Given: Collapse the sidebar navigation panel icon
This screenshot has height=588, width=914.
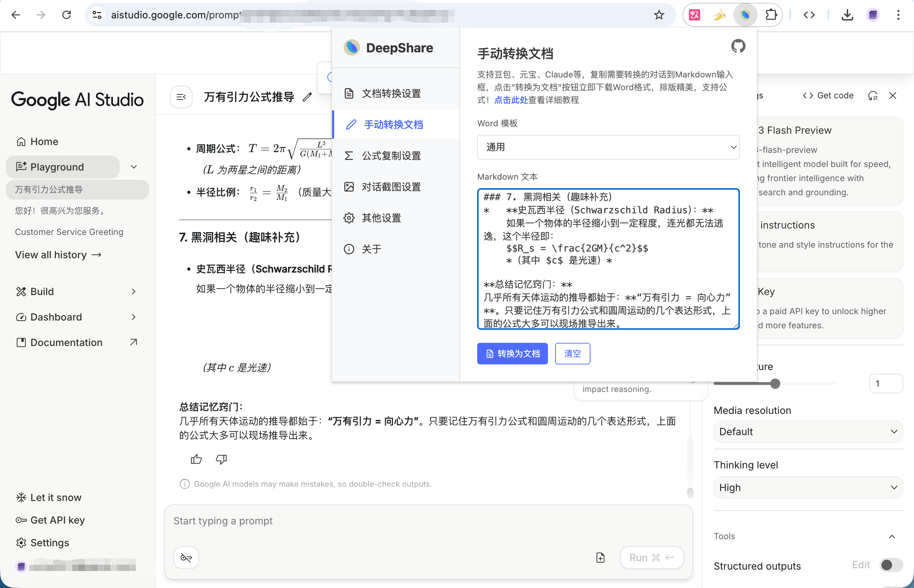Looking at the screenshot, I should (x=181, y=97).
